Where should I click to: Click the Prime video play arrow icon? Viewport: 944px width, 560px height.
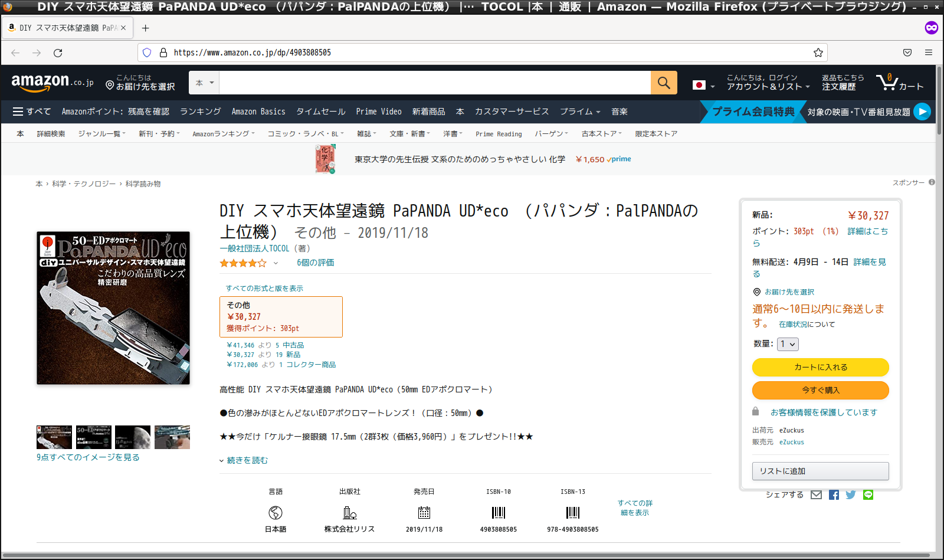tap(922, 112)
